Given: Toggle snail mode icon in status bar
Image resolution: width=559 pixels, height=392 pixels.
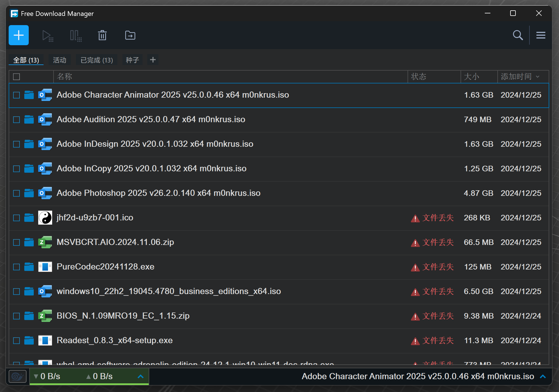Looking at the screenshot, I should coord(18,376).
